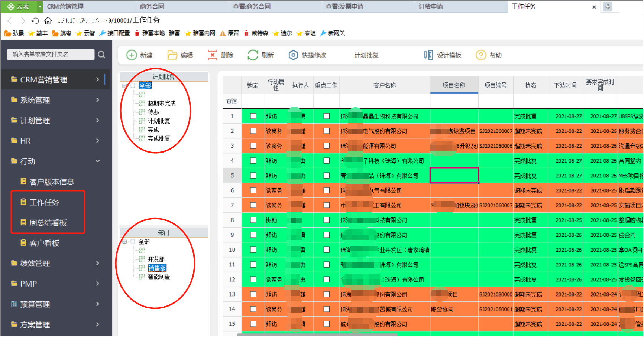Toggle 锁定 checkbox in row 2
This screenshot has width=644, height=337.
click(x=253, y=131)
